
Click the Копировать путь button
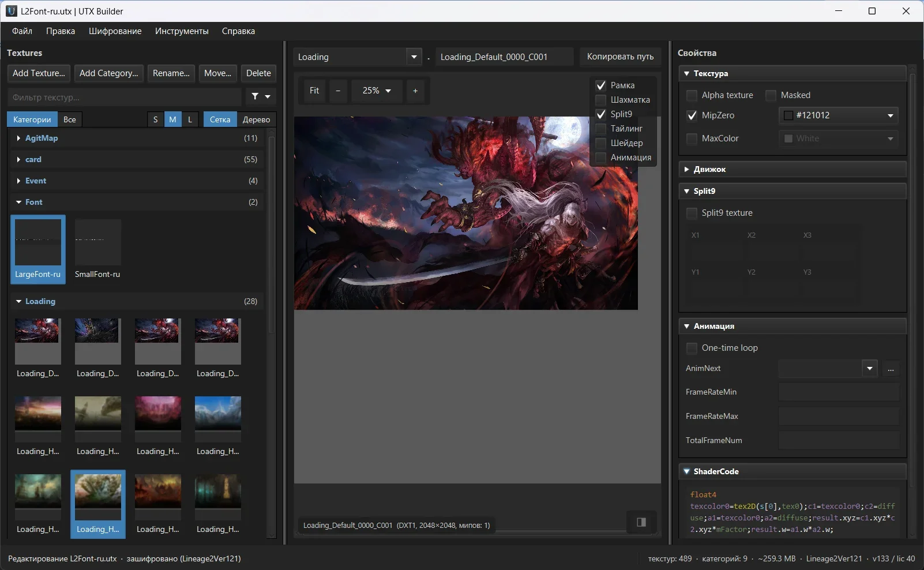(620, 57)
